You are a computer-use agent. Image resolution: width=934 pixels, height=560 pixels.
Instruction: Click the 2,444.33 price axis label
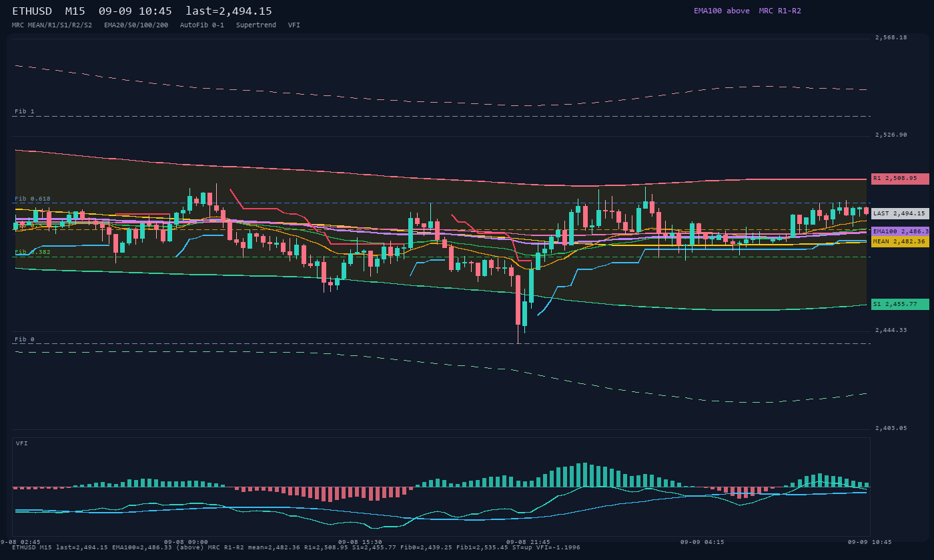point(891,331)
